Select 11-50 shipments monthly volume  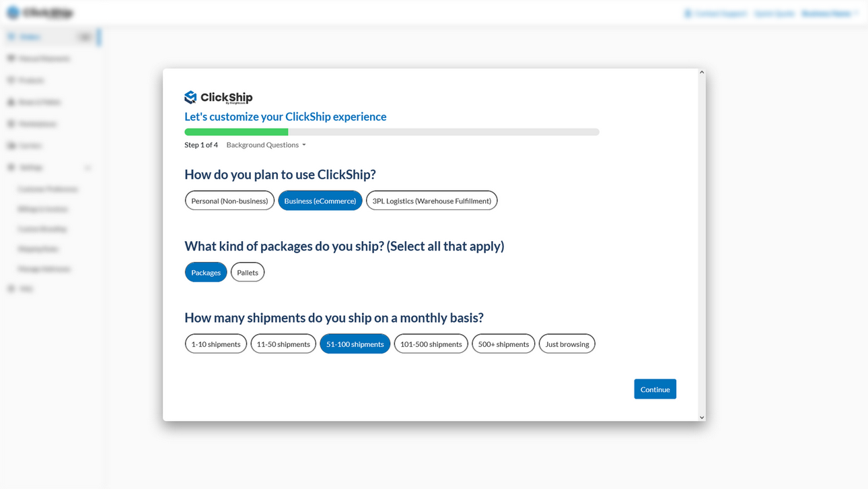[x=283, y=344]
